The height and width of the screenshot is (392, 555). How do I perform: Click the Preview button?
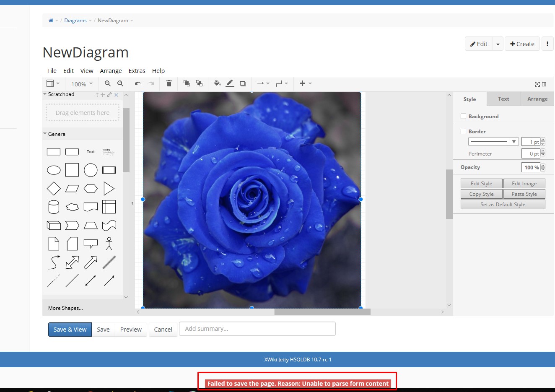pyautogui.click(x=131, y=330)
